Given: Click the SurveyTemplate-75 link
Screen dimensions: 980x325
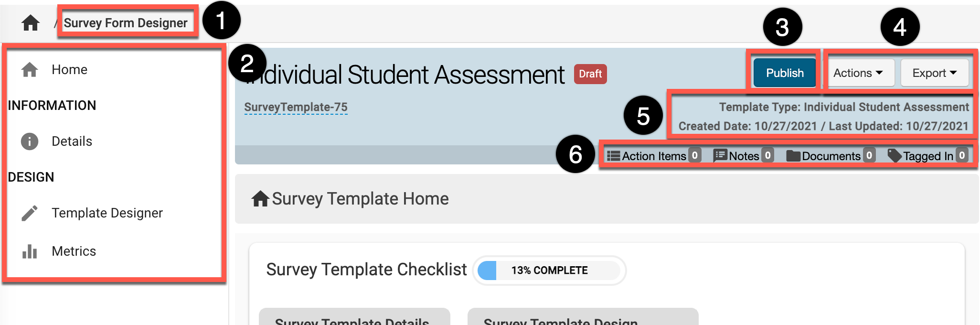Looking at the screenshot, I should coord(296,107).
